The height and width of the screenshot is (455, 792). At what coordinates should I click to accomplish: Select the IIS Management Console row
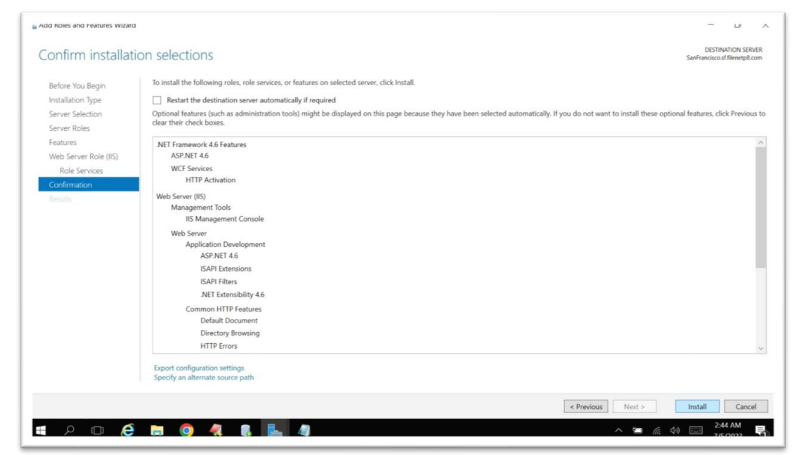pyautogui.click(x=224, y=219)
